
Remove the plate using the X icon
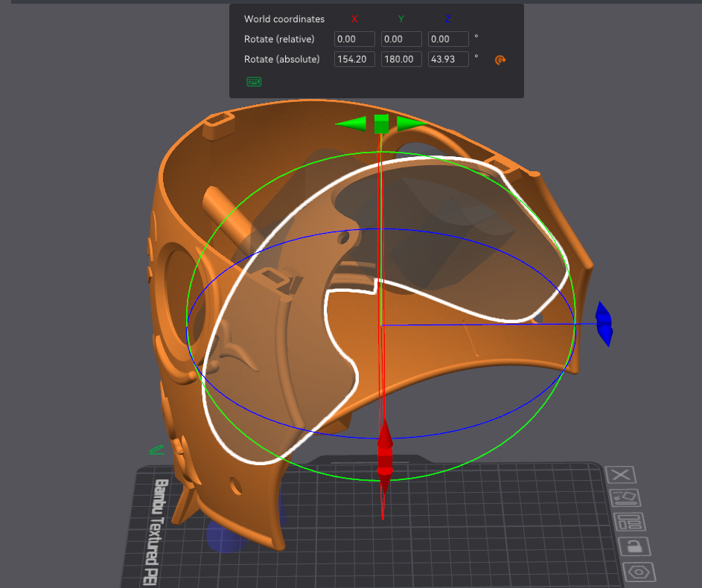(x=622, y=475)
